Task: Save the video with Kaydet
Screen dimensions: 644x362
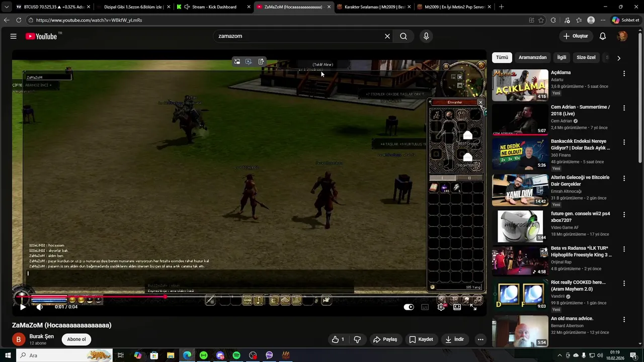Action: [421, 339]
